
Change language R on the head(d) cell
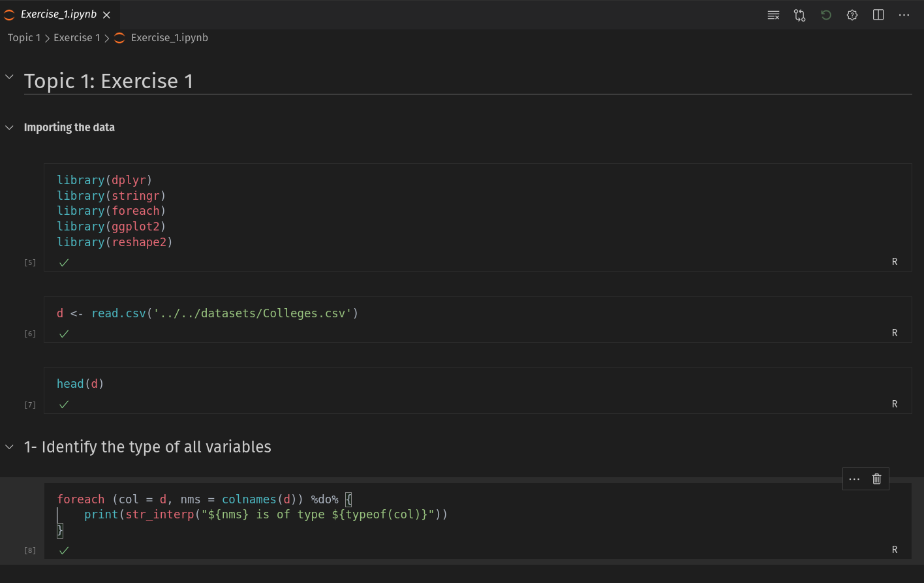pos(895,404)
